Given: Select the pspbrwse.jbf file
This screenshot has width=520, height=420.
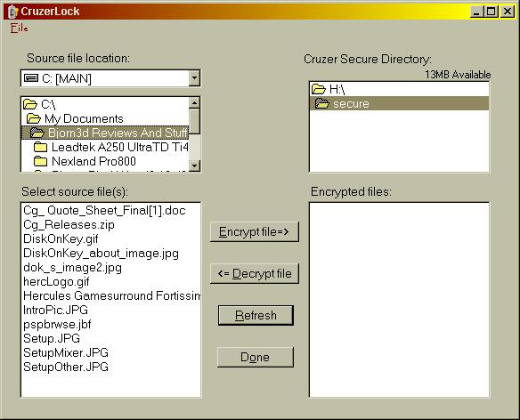Looking at the screenshot, I should (x=57, y=324).
